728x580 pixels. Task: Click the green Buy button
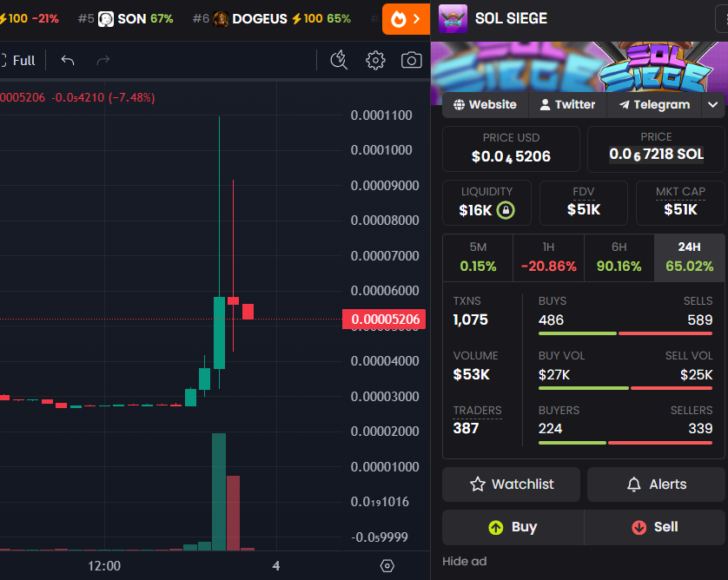[513, 528]
